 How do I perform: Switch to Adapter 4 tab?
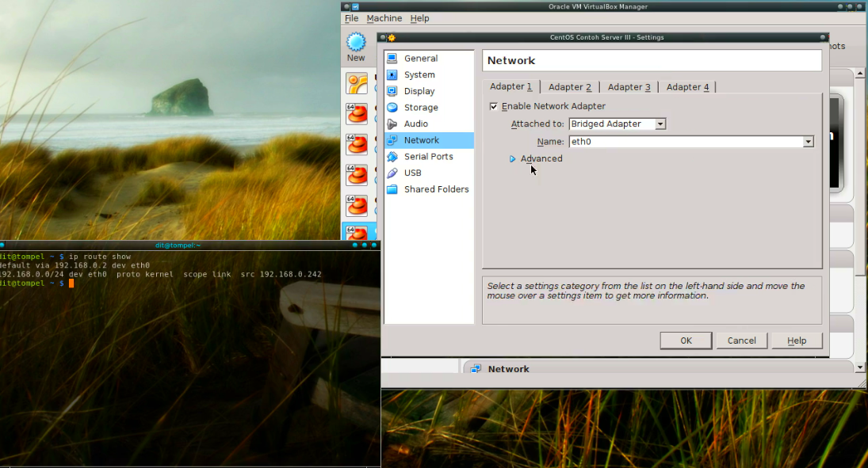pyautogui.click(x=687, y=87)
